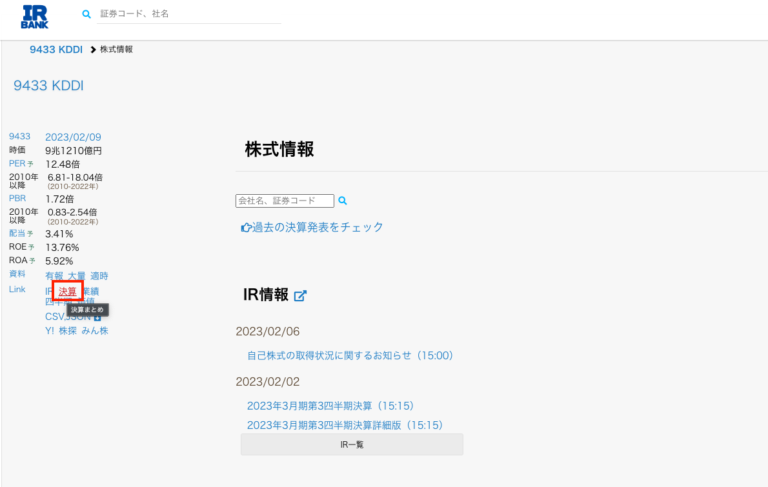Image resolution: width=768 pixels, height=487 pixels.
Task: Open 過去の決算発表をチェック link
Action: pyautogui.click(x=317, y=228)
